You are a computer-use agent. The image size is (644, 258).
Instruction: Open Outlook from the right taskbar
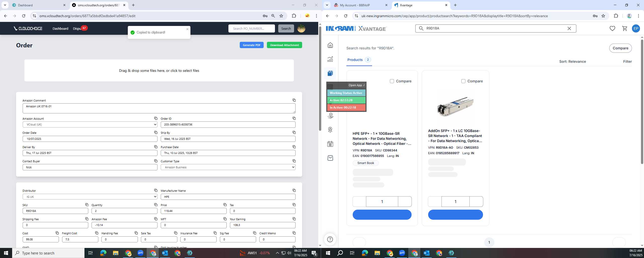pos(427,253)
